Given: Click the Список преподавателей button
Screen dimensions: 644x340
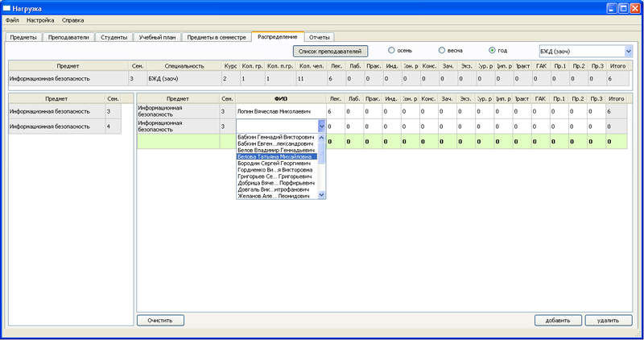Looking at the screenshot, I should [330, 52].
